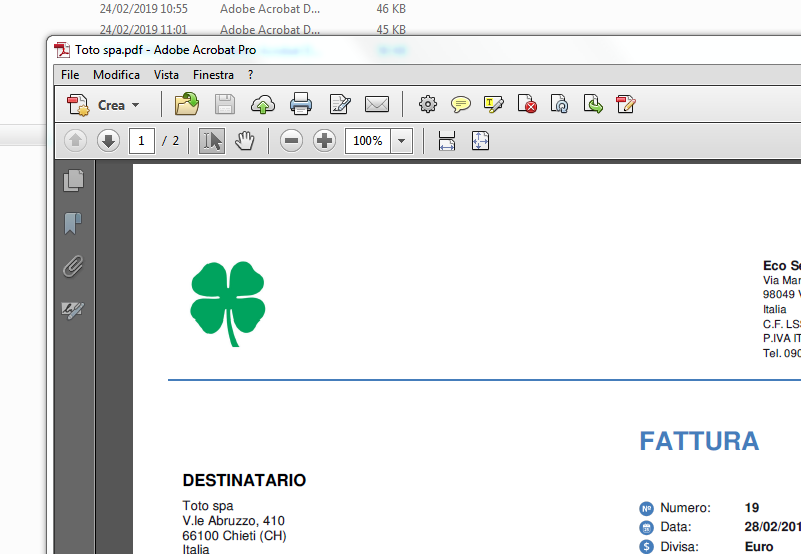Zoom out with minus button
This screenshot has height=554, width=801.
(292, 141)
